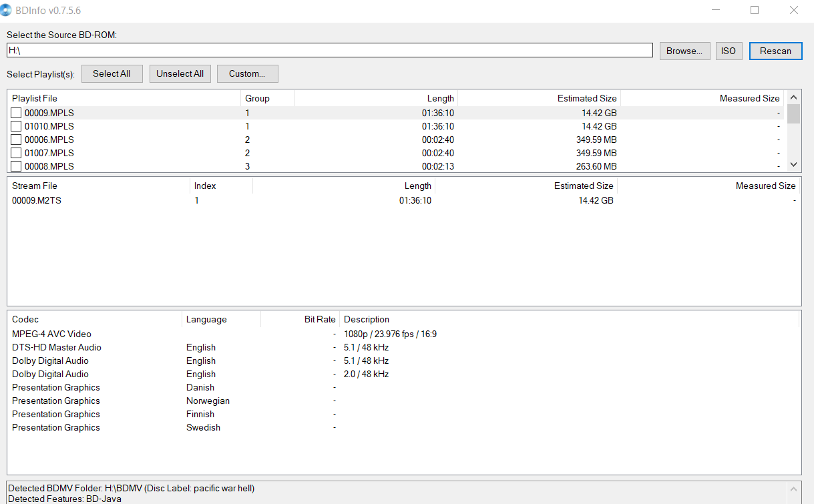Select Presentation Graphics Swedish language entry
The image size is (814, 504).
tap(203, 427)
